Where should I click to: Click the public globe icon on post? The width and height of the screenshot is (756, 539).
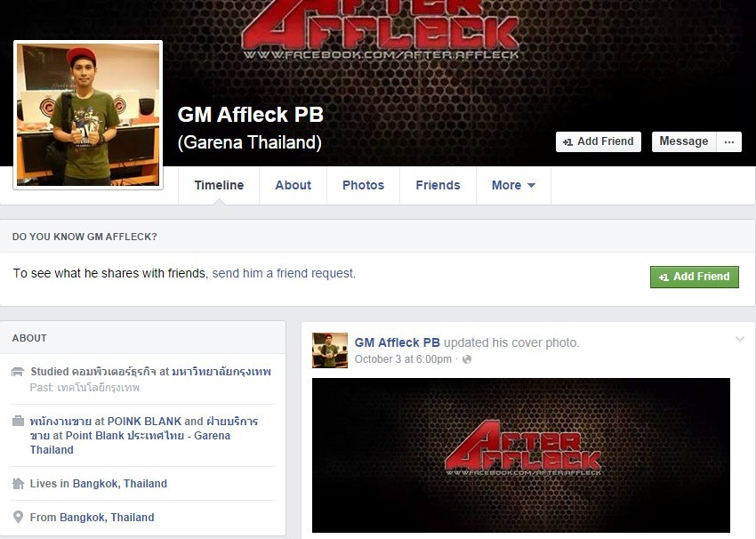tap(467, 359)
